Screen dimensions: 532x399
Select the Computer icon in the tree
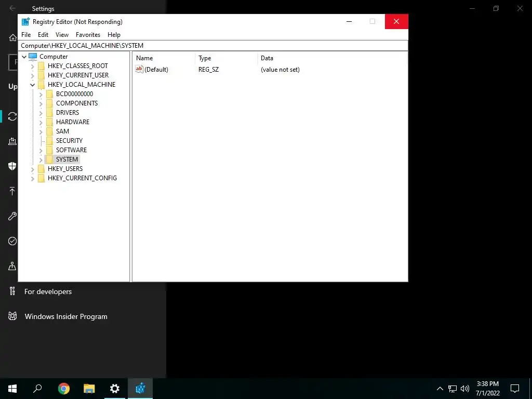click(33, 56)
